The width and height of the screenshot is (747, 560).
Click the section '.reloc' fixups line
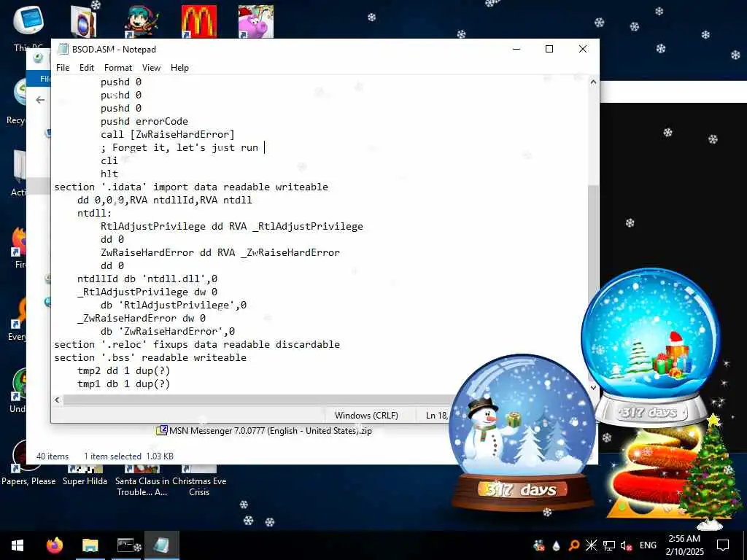click(x=197, y=344)
